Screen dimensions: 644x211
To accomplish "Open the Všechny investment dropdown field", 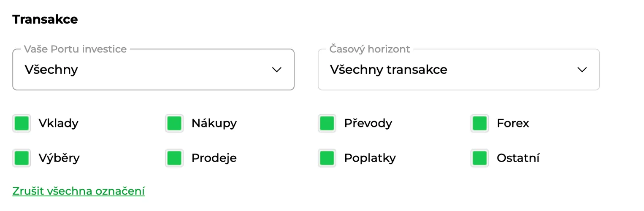I will click(153, 70).
